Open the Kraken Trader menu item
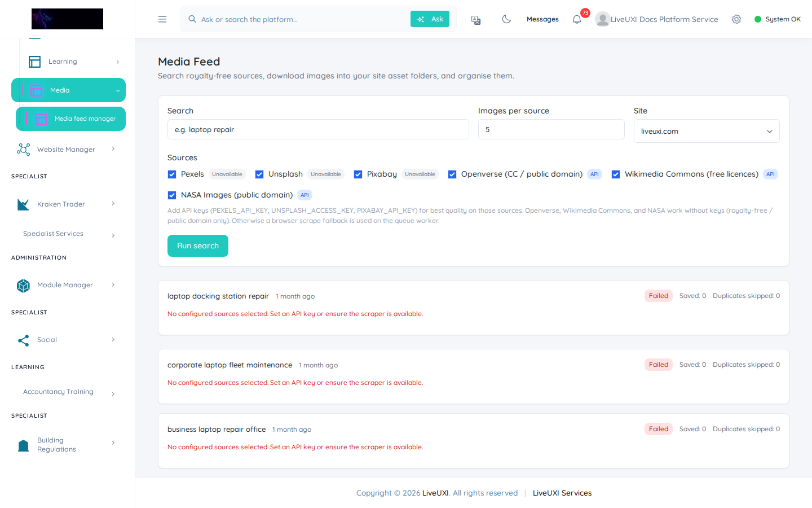812x508 pixels. coord(67,204)
